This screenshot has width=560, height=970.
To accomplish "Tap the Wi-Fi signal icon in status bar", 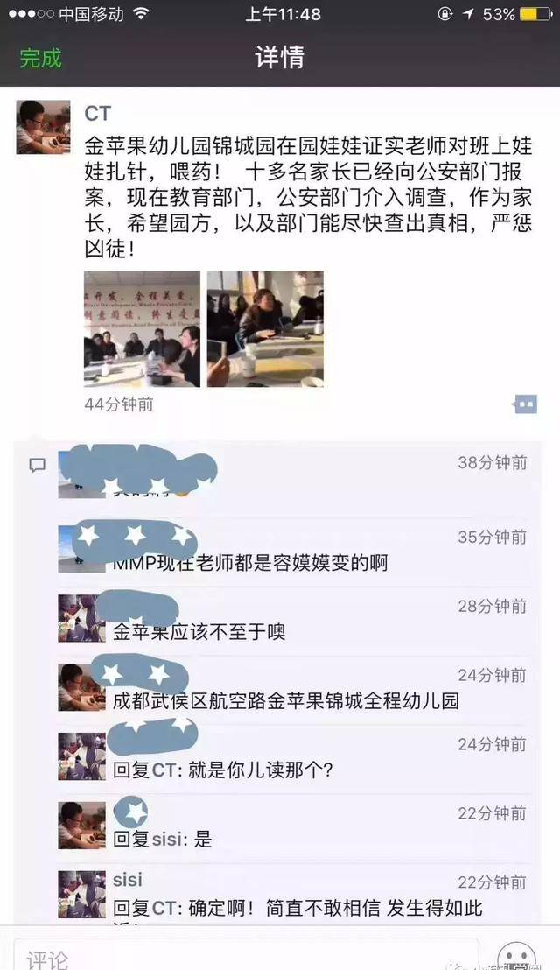I will [142, 14].
